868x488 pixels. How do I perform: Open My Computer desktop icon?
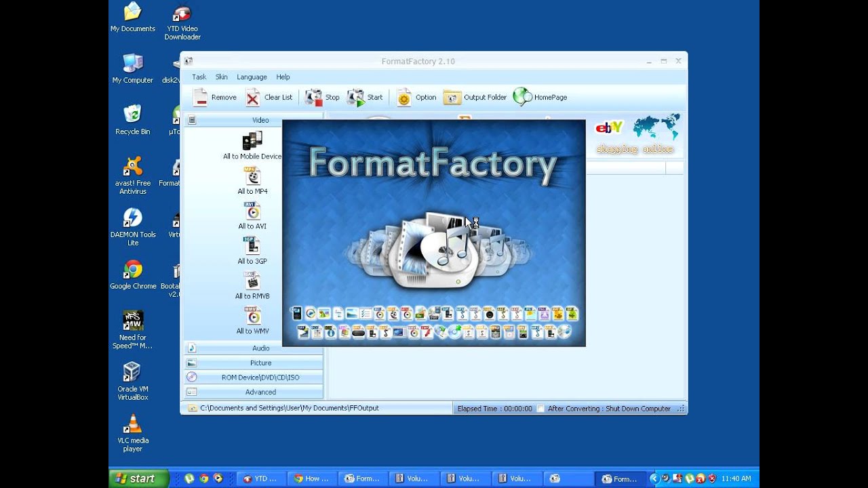(x=133, y=69)
